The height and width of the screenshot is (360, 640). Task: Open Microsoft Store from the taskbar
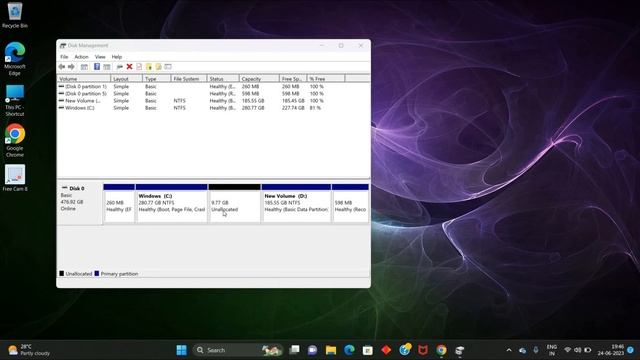(367, 350)
